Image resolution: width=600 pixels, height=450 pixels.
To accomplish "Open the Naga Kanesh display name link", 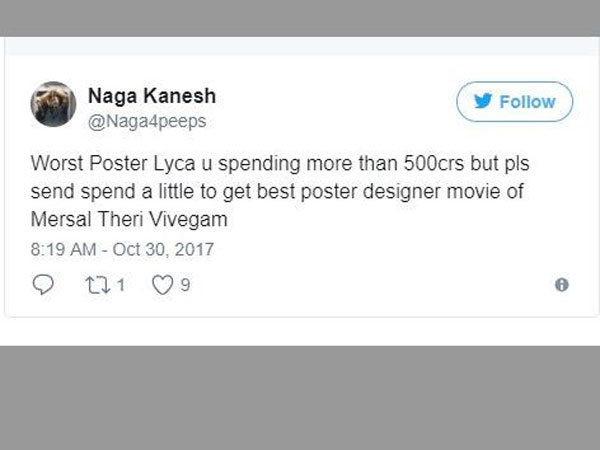I will (151, 96).
